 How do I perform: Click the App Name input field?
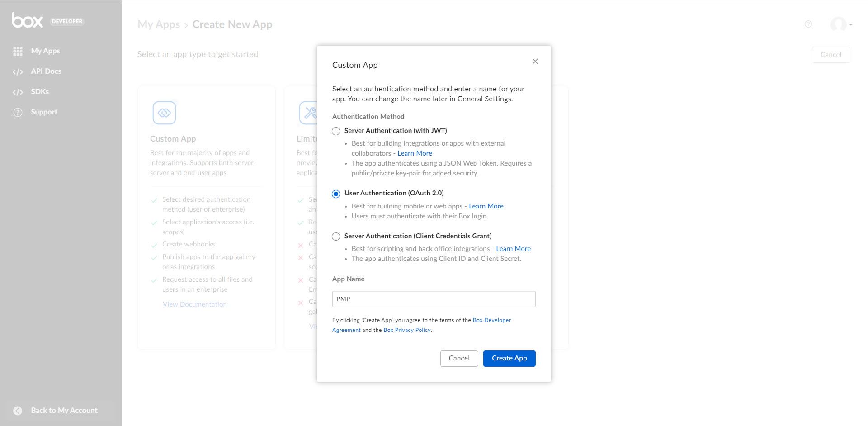[x=434, y=299]
